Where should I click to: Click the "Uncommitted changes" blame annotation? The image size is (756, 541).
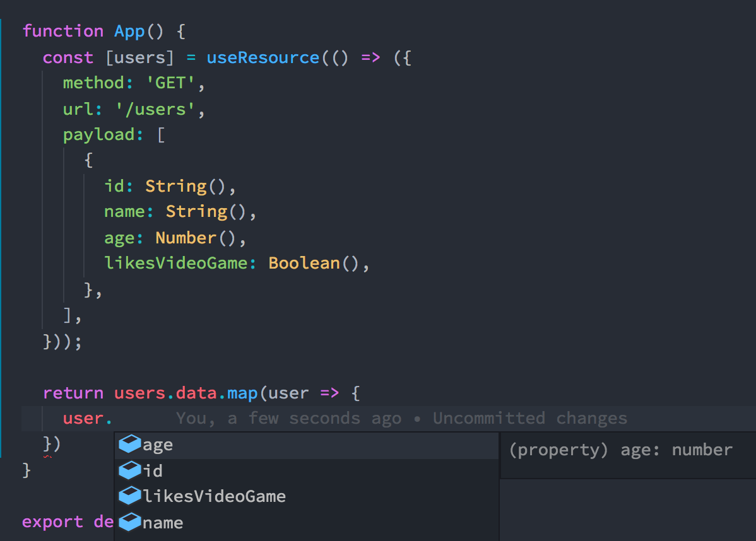tap(529, 418)
